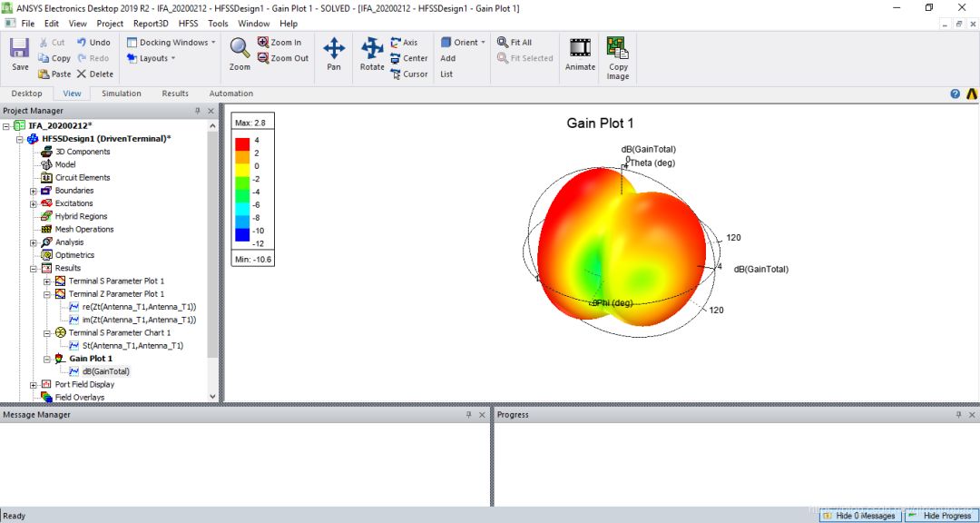Click Hide 0 Messages button
The width and height of the screenshot is (980, 523).
pyautogui.click(x=860, y=516)
